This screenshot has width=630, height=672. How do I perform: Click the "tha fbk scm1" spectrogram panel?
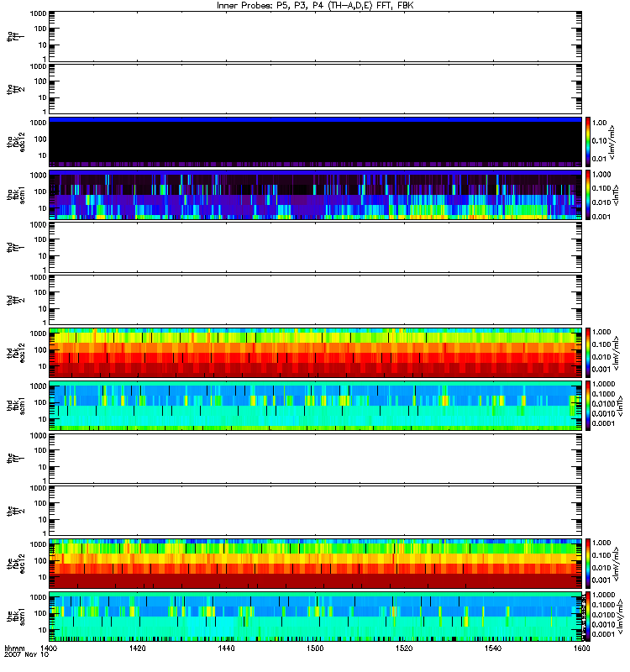[x=316, y=195]
